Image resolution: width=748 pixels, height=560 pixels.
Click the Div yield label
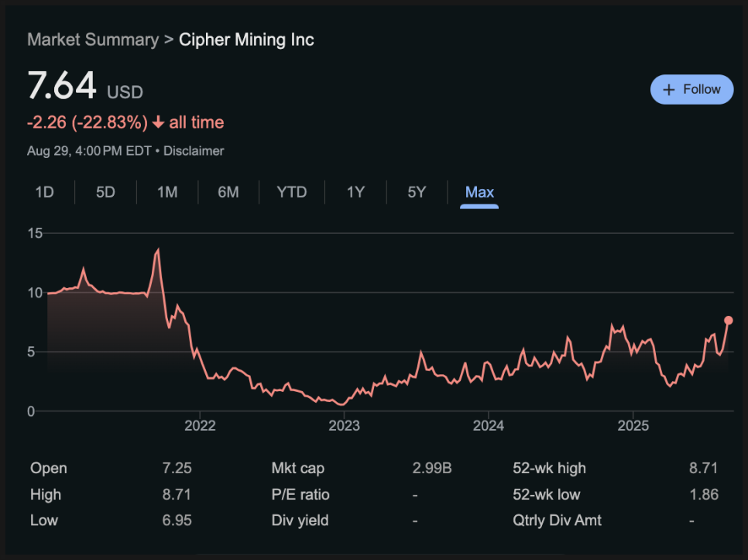(300, 520)
